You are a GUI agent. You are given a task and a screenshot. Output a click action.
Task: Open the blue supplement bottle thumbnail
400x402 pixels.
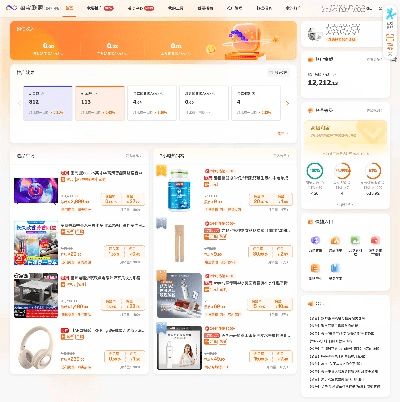(x=179, y=190)
